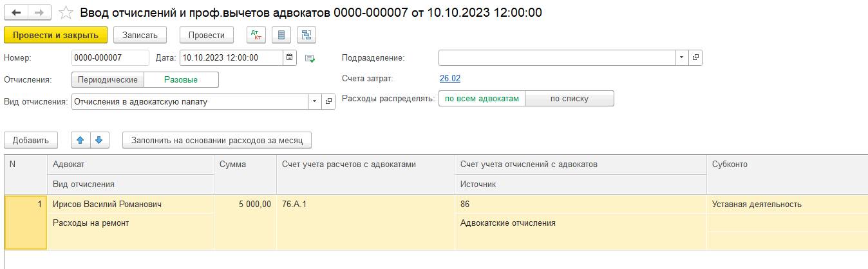Show Дт/Кт accounting entries

(x=256, y=35)
